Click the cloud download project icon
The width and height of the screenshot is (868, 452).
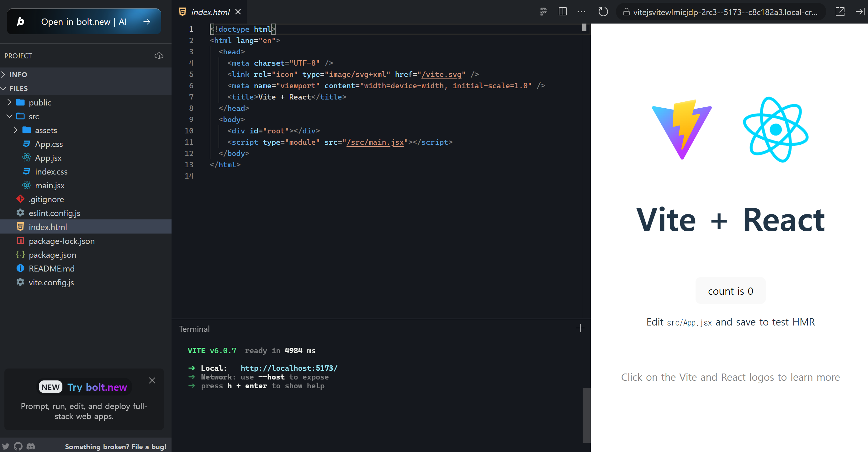(159, 56)
